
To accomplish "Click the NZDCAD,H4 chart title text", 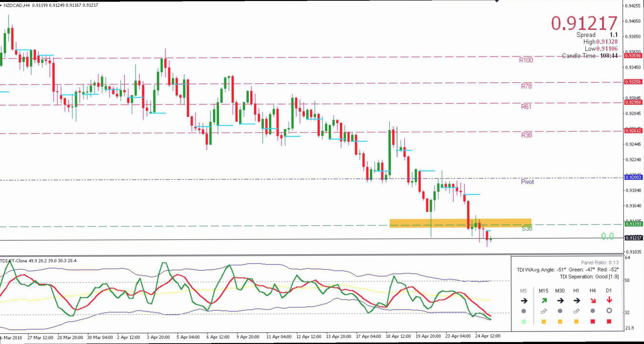I will click(x=17, y=5).
